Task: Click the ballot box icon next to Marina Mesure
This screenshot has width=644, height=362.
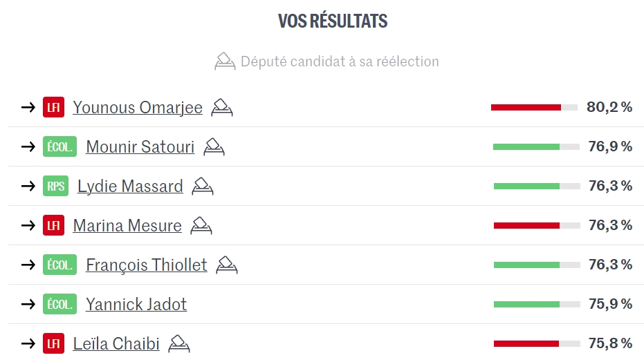Action: (x=201, y=225)
